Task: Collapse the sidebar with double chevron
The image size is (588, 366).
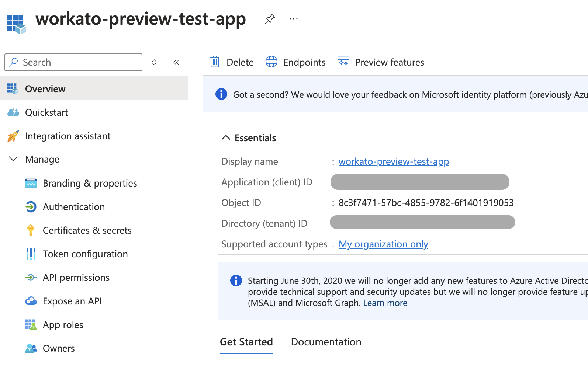Action: tap(176, 62)
